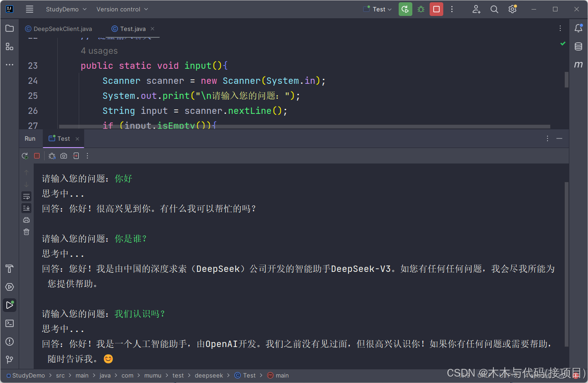Go to next stack trace down arrow
This screenshot has height=383, width=588.
point(26,184)
